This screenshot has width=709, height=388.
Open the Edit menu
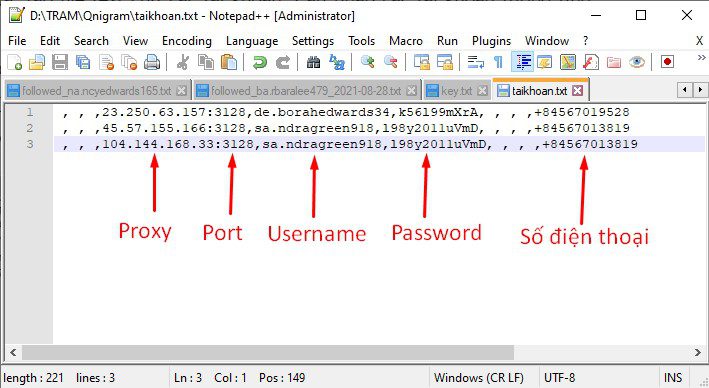click(x=50, y=41)
